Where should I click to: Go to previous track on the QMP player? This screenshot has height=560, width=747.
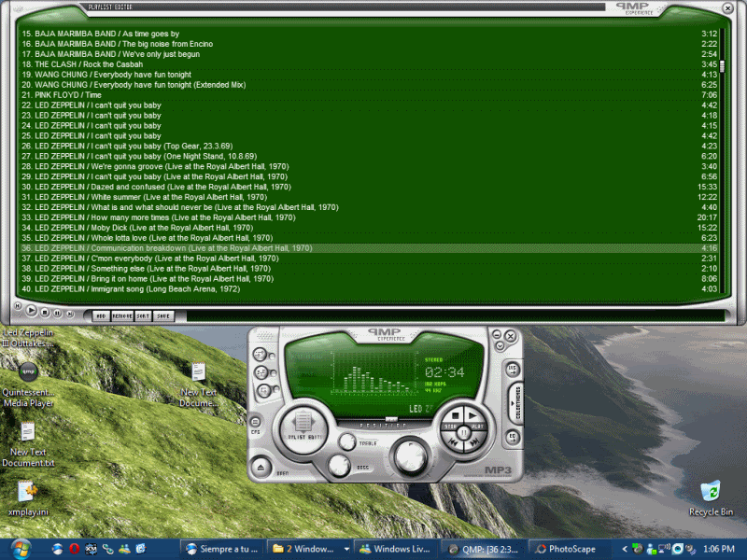454,443
